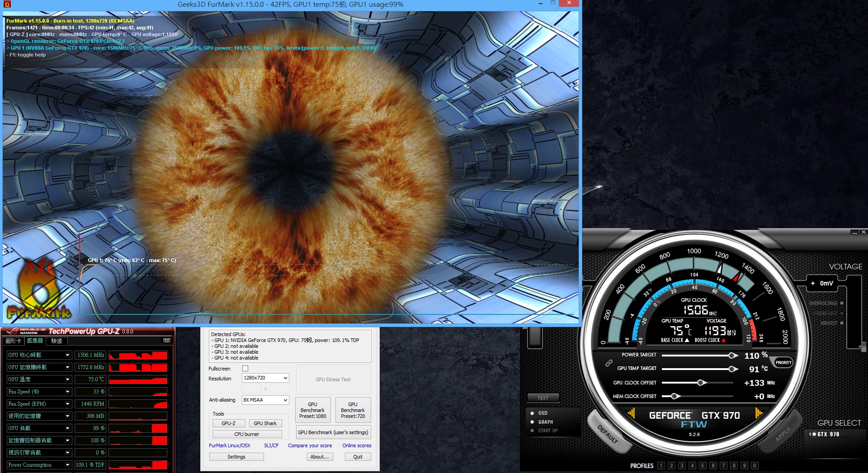Screen dimensions: 868x473
Task: Click the right yellow arrow beside GEFORCE GTX 970
Action: tap(759, 413)
